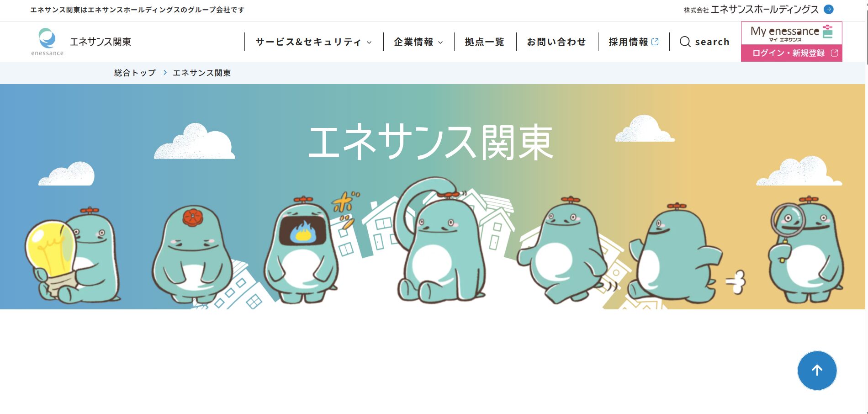Click the external link icon next to 採用情報
The image size is (868, 414).
[x=655, y=42]
